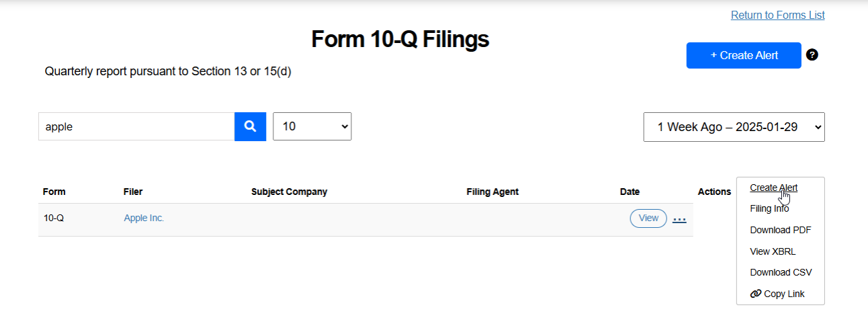Click the Subject Company column header
868x328 pixels.
pyautogui.click(x=289, y=192)
